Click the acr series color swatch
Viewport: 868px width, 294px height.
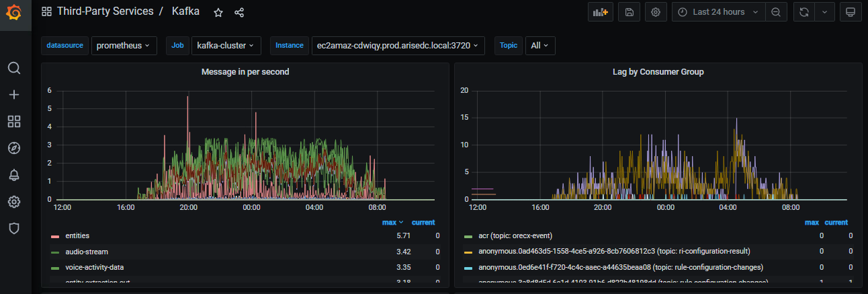pos(469,236)
